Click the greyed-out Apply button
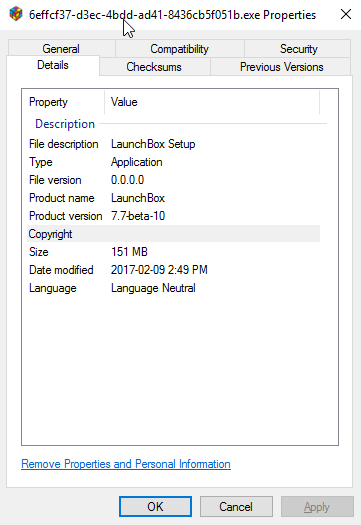This screenshot has width=361, height=525. click(x=317, y=507)
